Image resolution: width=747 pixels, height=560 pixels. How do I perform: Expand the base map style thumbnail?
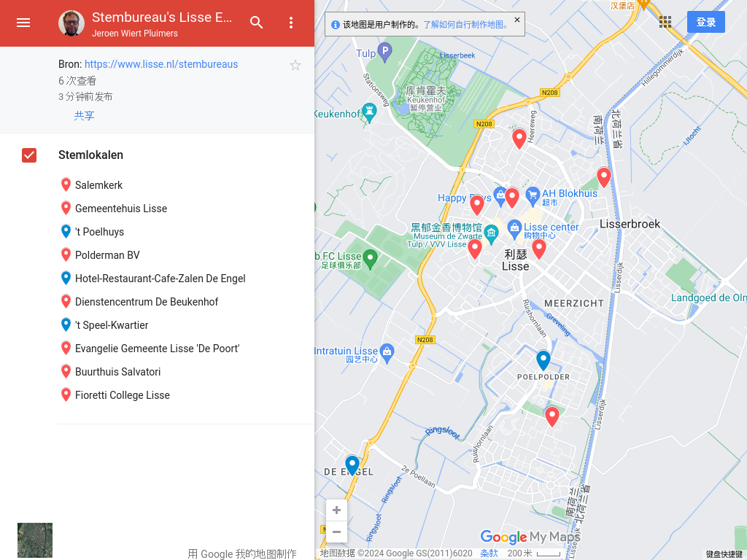tap(34, 540)
